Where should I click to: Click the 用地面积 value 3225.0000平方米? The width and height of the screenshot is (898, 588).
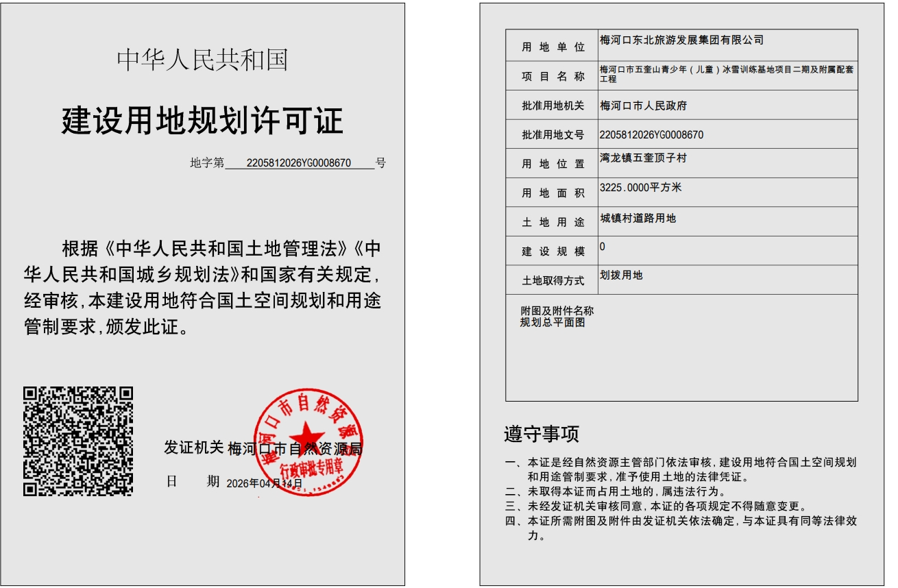[x=640, y=188]
